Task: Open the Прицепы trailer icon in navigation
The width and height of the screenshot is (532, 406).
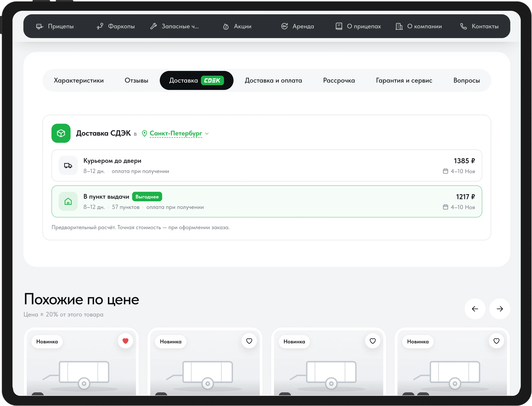Action: click(40, 26)
